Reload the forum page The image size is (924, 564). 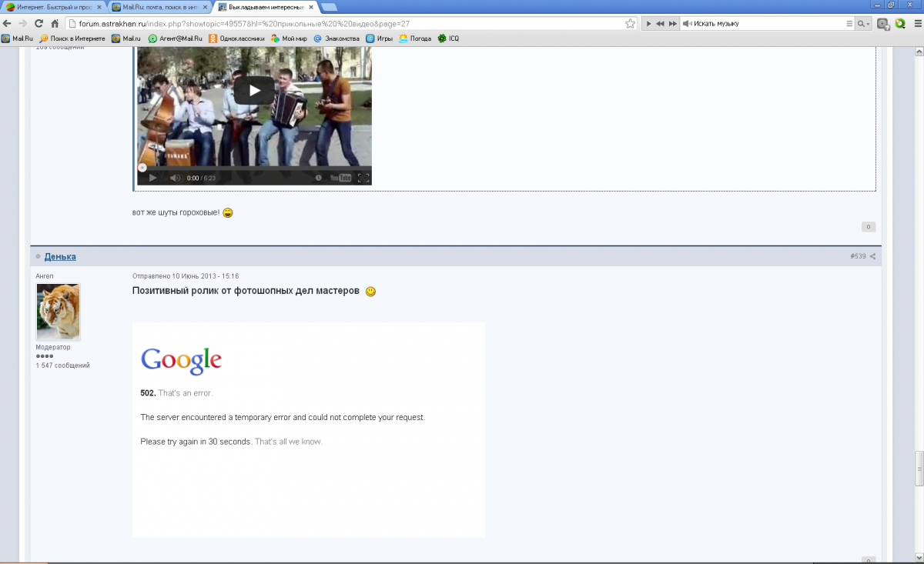[38, 24]
